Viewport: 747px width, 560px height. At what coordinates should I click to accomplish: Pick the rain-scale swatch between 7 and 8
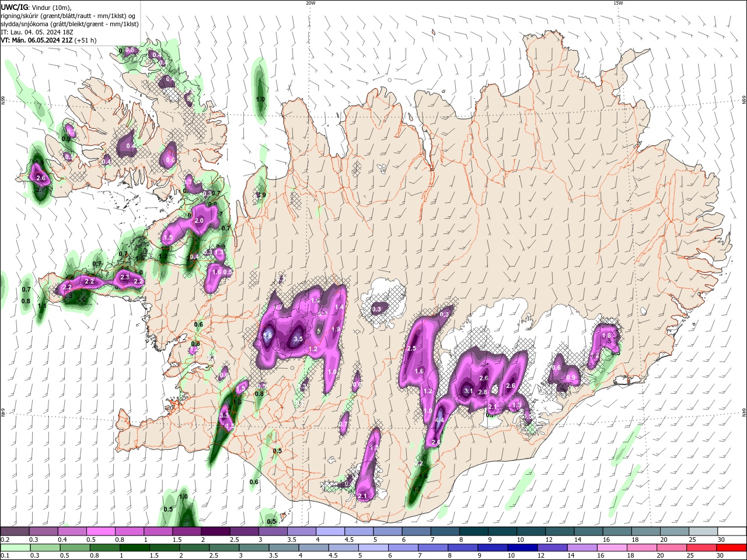tap(432, 548)
